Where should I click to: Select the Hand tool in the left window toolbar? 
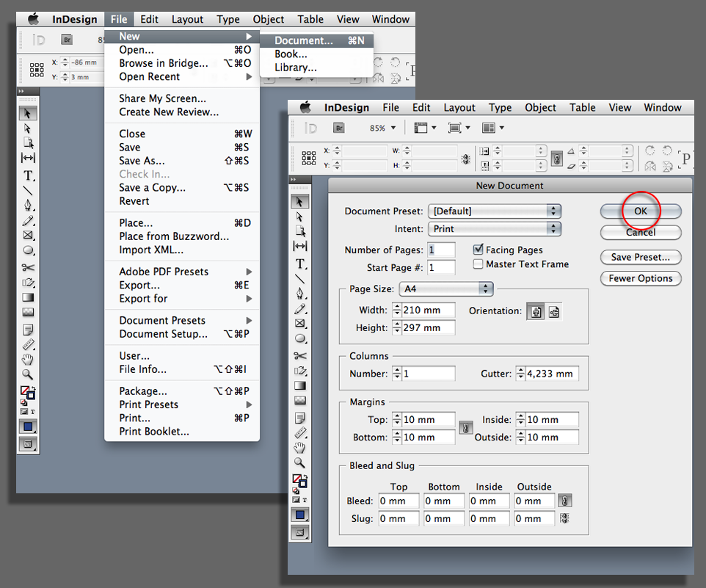pyautogui.click(x=28, y=359)
